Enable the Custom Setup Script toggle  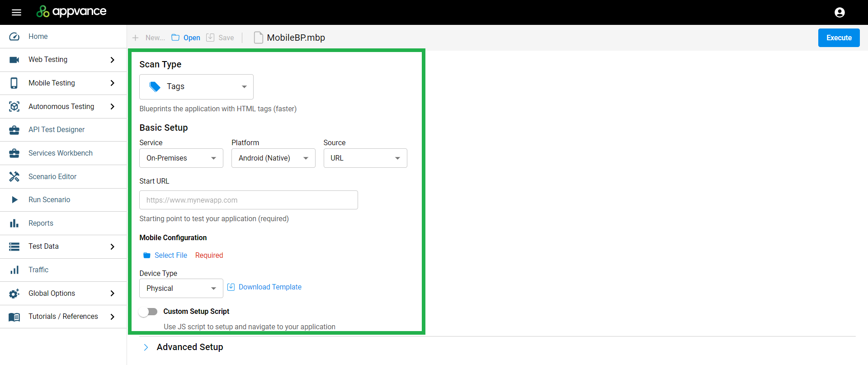pyautogui.click(x=148, y=312)
